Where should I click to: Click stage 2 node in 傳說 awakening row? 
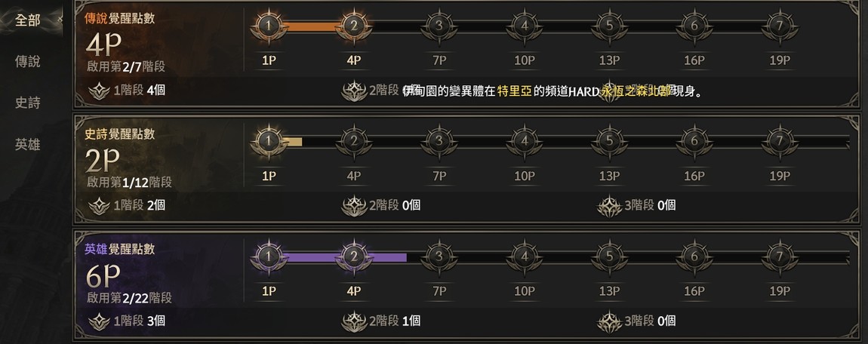353,26
